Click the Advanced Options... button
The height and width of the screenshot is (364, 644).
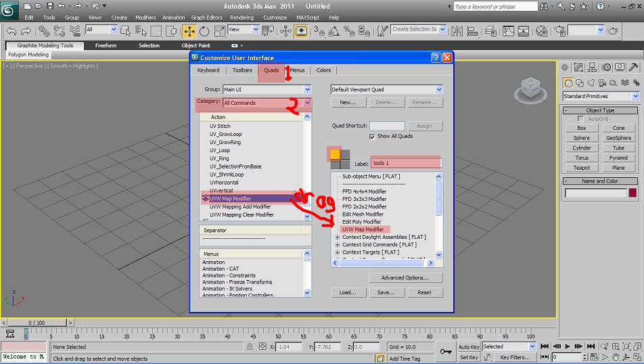405,278
